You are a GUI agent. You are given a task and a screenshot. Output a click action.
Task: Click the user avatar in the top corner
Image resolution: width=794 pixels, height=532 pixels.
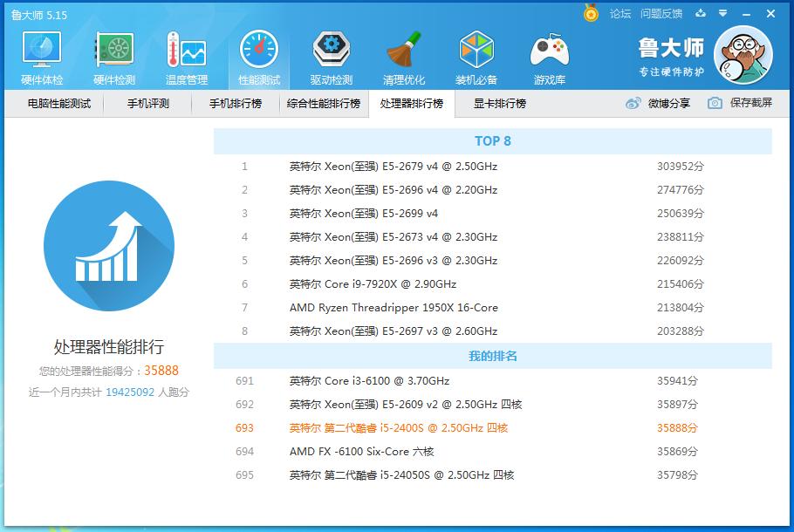click(x=743, y=54)
